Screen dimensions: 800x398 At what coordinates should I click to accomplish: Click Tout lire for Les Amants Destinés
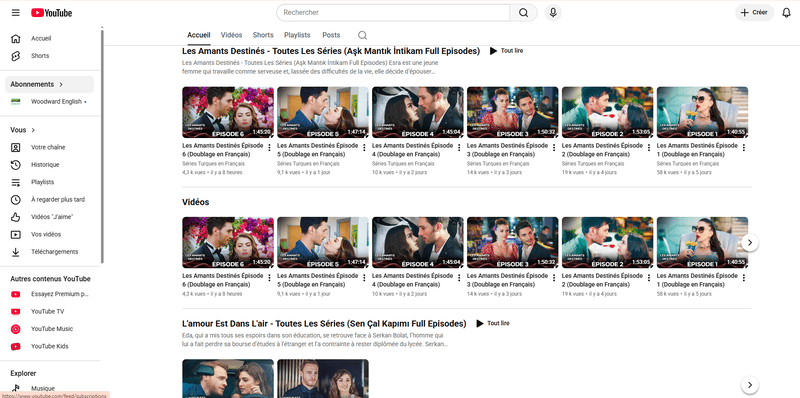coord(506,51)
